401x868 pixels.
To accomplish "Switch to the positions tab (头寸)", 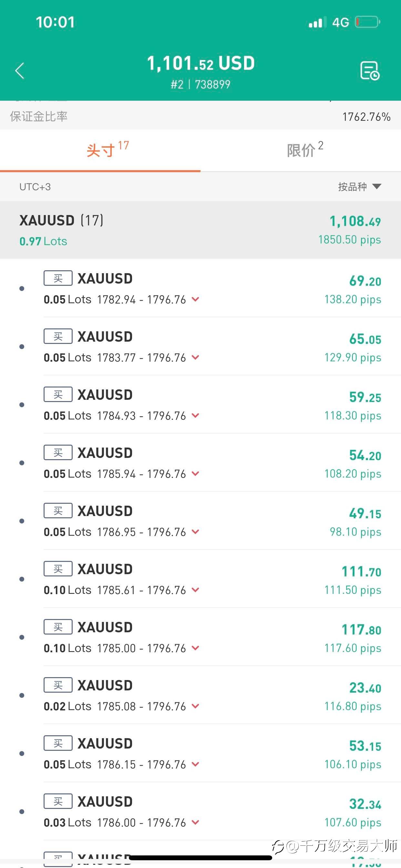I will click(x=107, y=150).
